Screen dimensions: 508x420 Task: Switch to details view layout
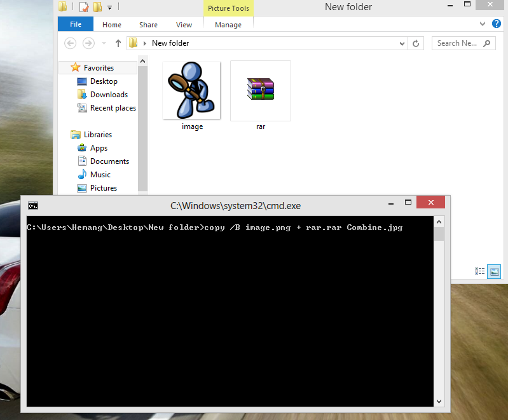pos(479,271)
